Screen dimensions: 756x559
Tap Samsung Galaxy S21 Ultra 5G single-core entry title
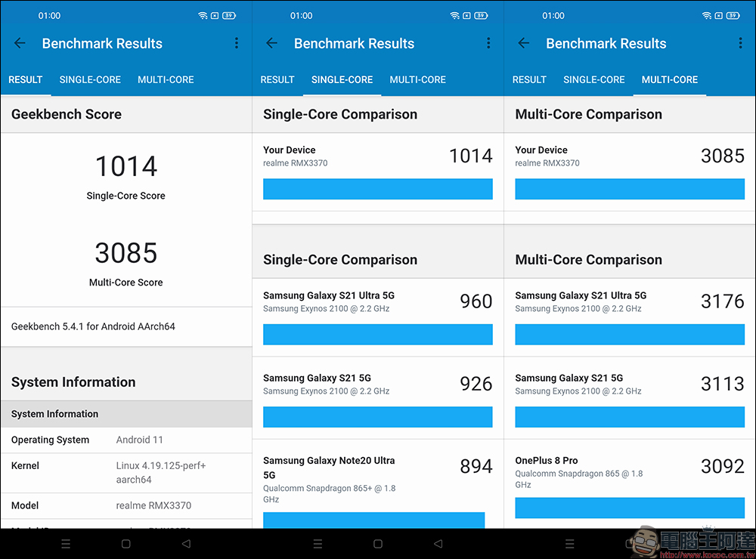point(329,295)
